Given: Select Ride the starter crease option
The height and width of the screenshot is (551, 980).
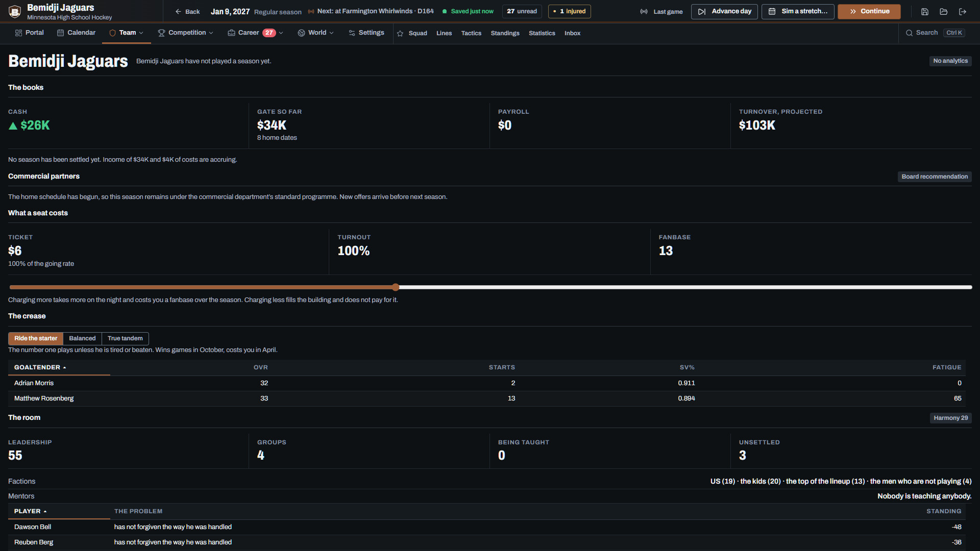Looking at the screenshot, I should click(x=36, y=338).
